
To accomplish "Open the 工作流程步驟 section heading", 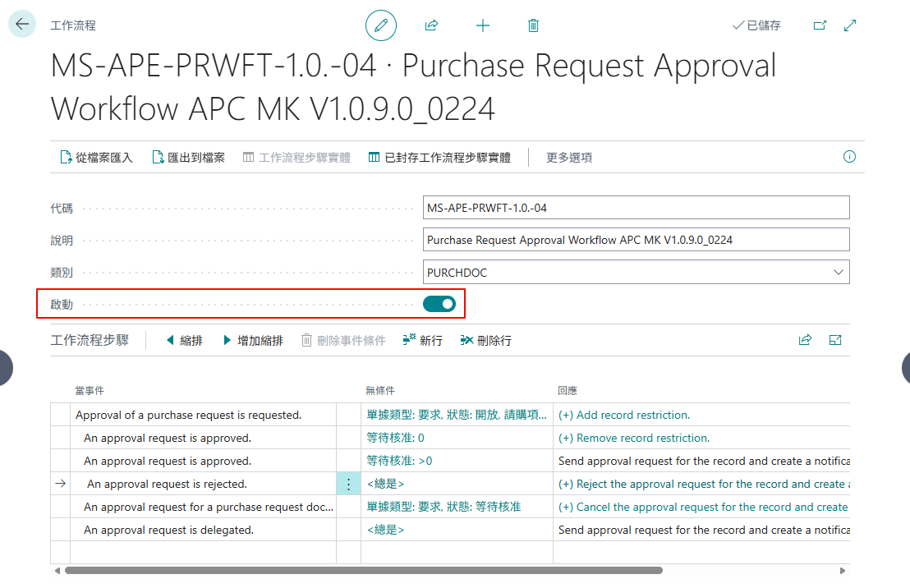I will [90, 340].
